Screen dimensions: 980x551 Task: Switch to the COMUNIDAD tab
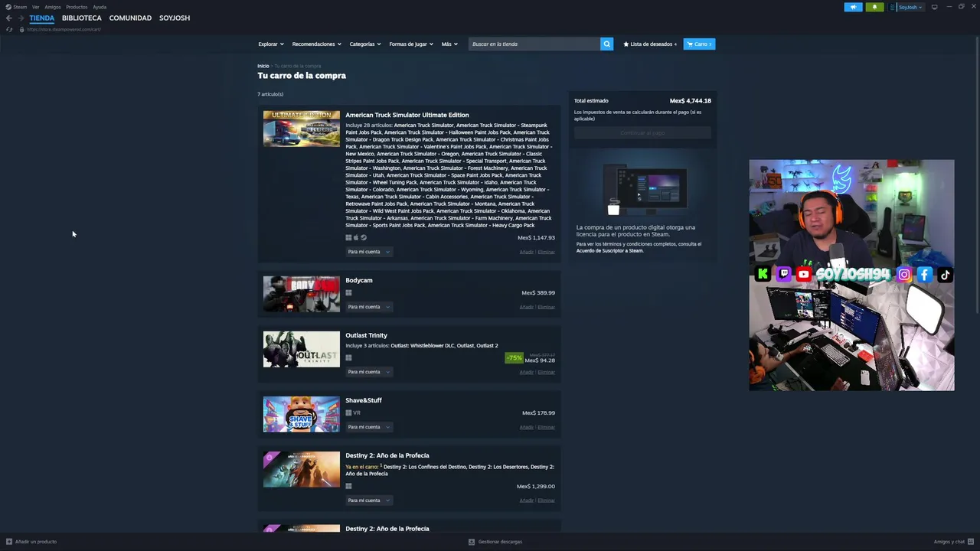pos(130,18)
